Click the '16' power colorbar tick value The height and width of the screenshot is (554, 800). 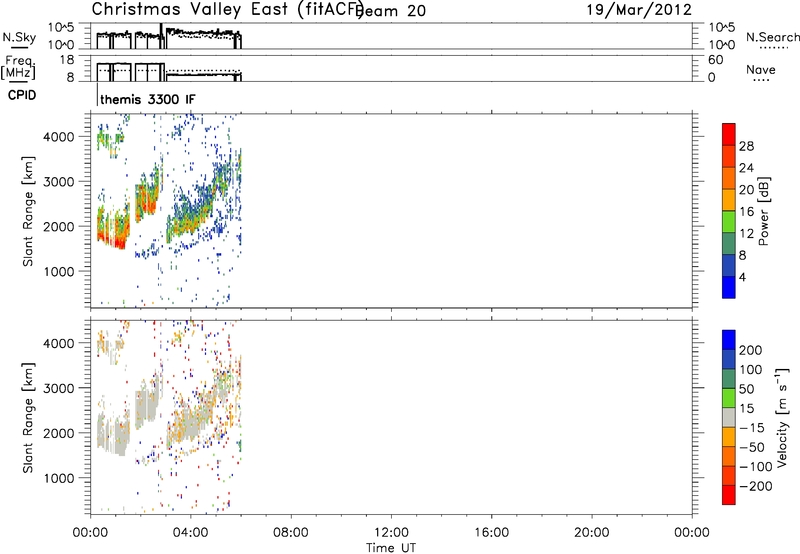[x=746, y=212]
